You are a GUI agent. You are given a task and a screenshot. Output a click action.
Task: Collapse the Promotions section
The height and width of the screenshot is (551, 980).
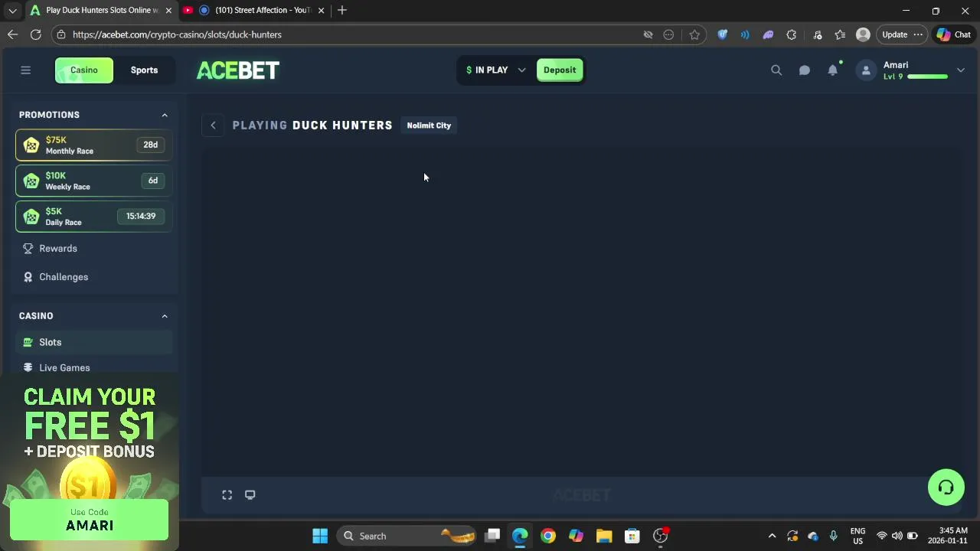[x=165, y=115]
